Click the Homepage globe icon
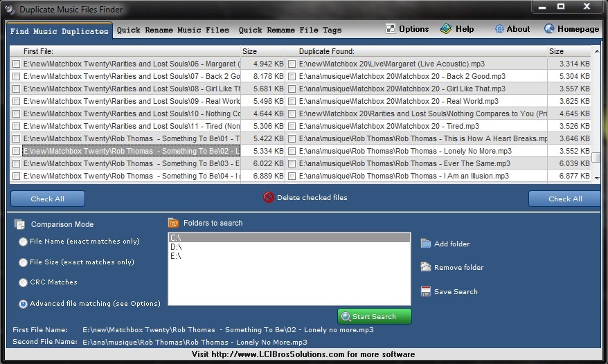This screenshot has width=608, height=364. click(x=549, y=29)
